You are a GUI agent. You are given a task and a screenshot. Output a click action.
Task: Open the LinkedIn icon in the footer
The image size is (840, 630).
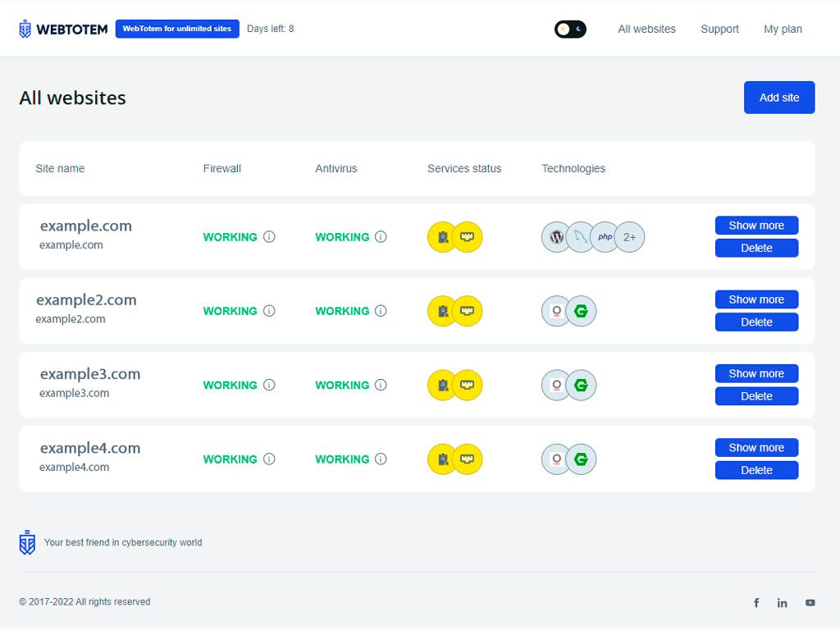(783, 603)
